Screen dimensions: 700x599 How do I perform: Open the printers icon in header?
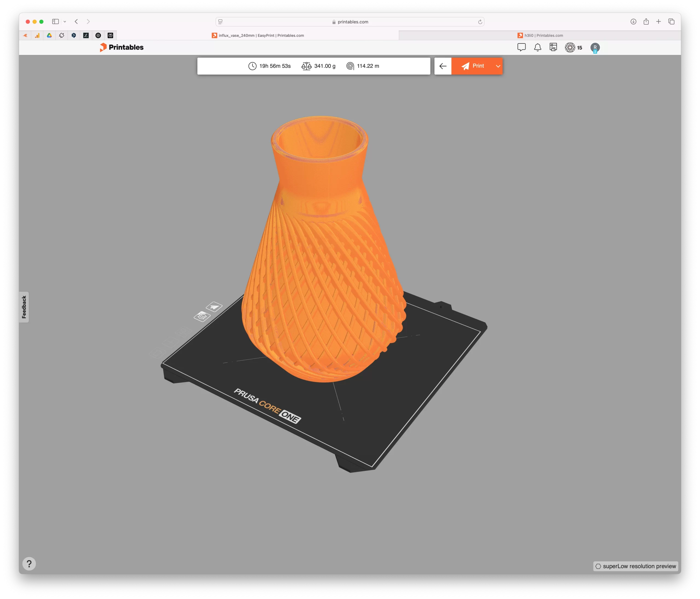(553, 47)
